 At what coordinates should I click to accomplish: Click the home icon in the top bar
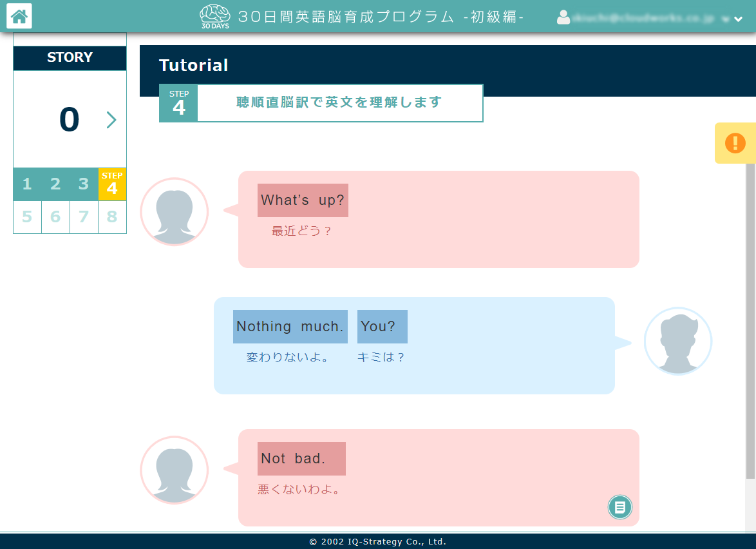pyautogui.click(x=19, y=16)
